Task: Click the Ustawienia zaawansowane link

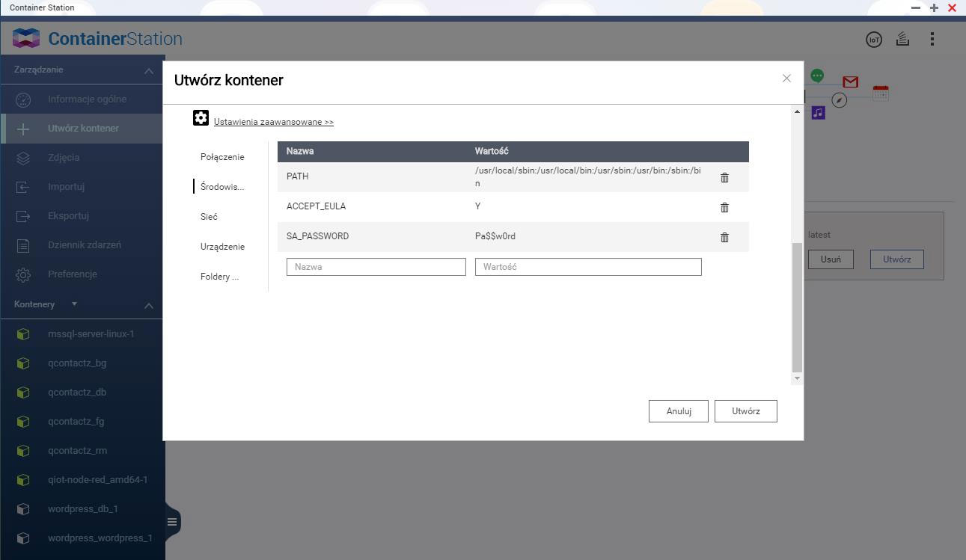Action: click(273, 122)
